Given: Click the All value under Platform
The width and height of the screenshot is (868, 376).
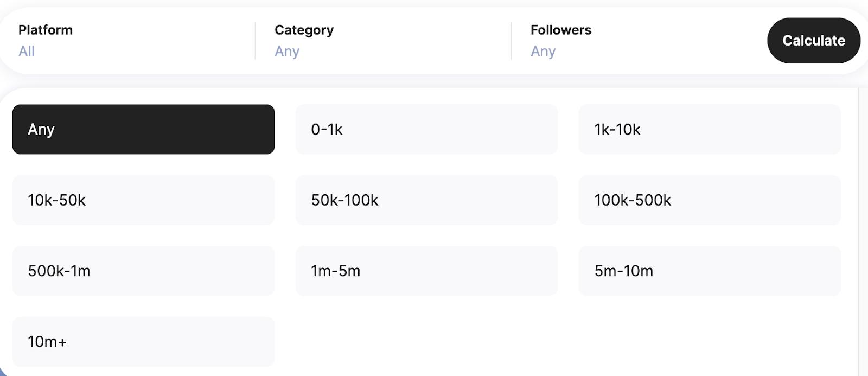Looking at the screenshot, I should click(x=27, y=52).
